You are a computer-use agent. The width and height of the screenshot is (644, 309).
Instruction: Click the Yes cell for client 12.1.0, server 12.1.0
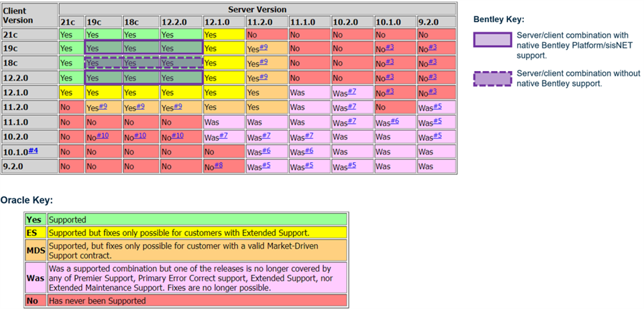224,92
